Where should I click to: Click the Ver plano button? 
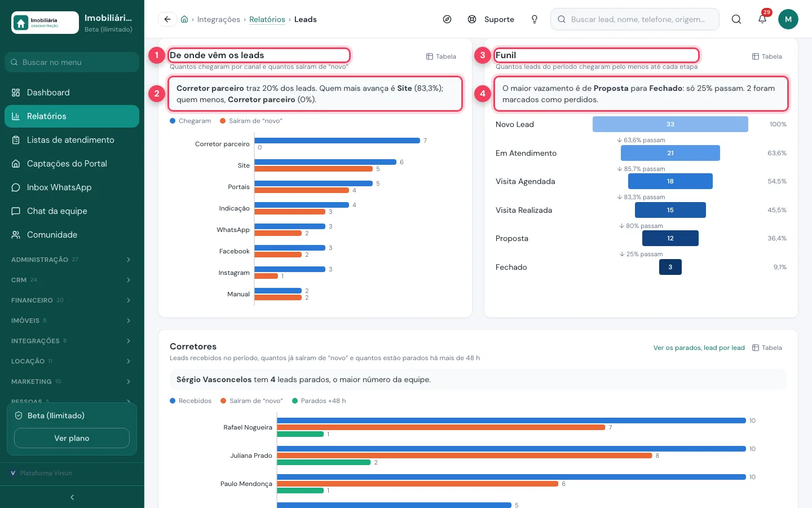point(72,438)
